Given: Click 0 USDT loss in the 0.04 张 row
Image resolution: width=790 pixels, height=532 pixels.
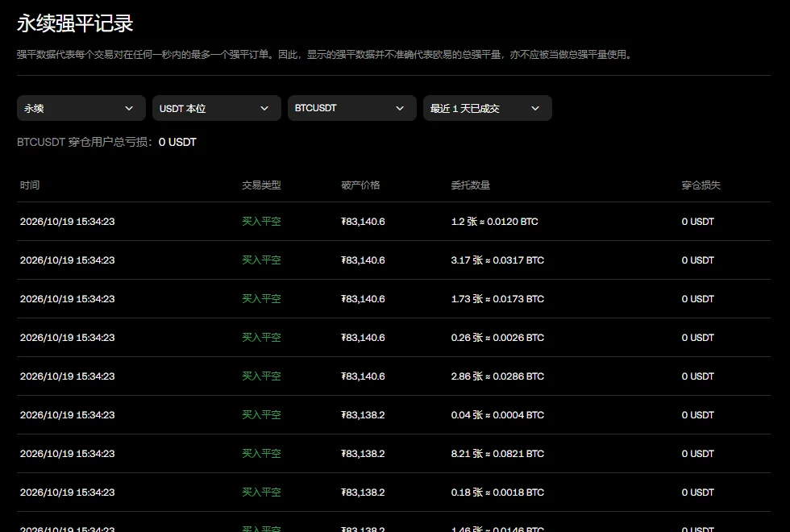Looking at the screenshot, I should (698, 415).
